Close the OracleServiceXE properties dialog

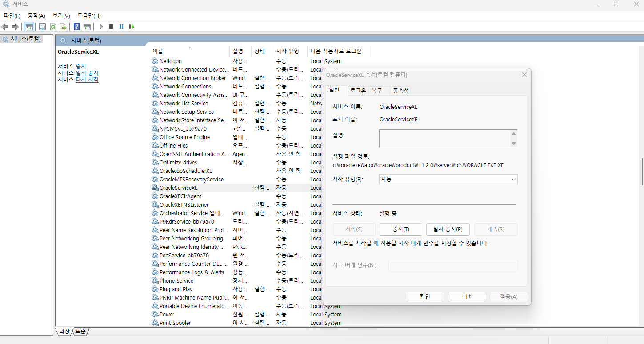[x=524, y=75]
